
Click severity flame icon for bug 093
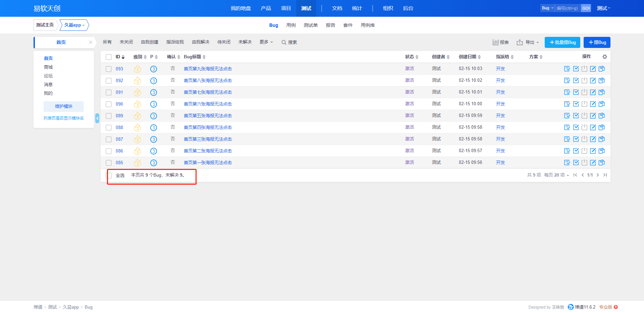(x=137, y=69)
